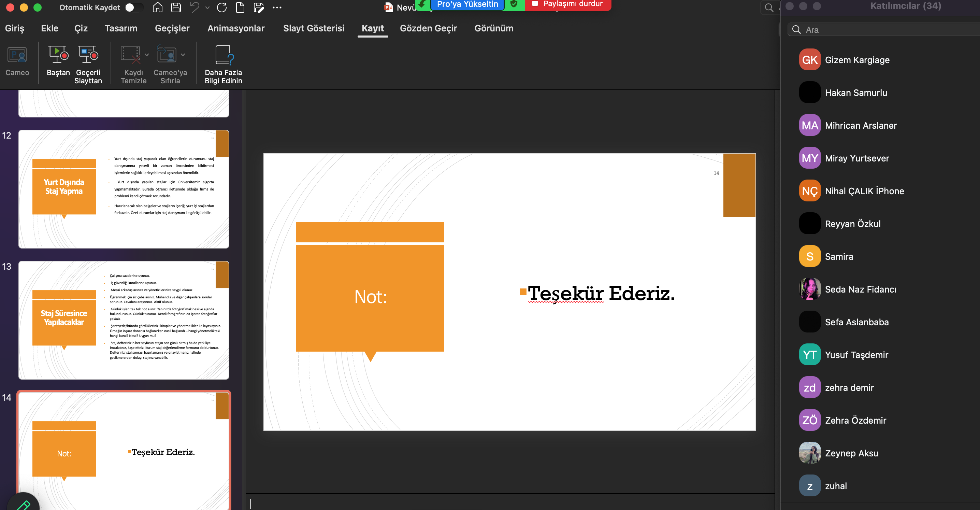Open the Kaydı Temizle dropdown arrow
This screenshot has height=510, width=980.
coord(147,55)
